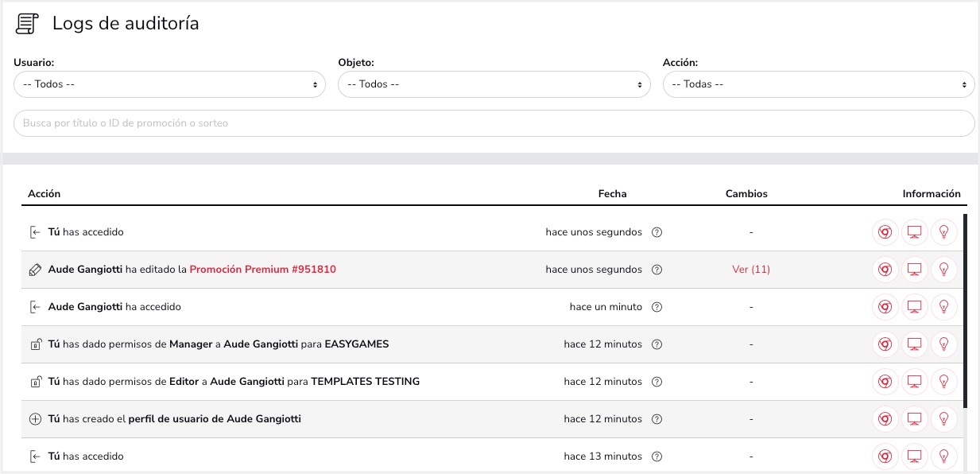Click the promotion search input field
This screenshot has height=474, width=980.
(x=494, y=123)
